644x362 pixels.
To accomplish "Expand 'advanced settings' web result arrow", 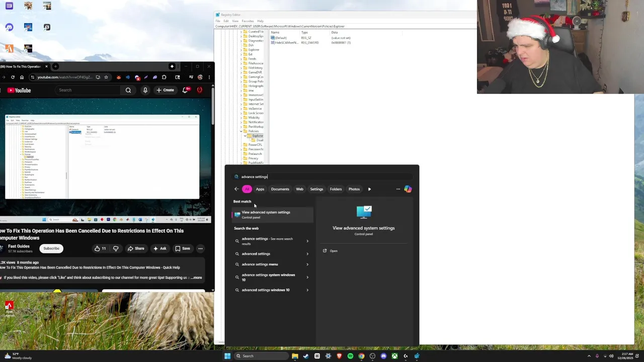I will [307, 254].
